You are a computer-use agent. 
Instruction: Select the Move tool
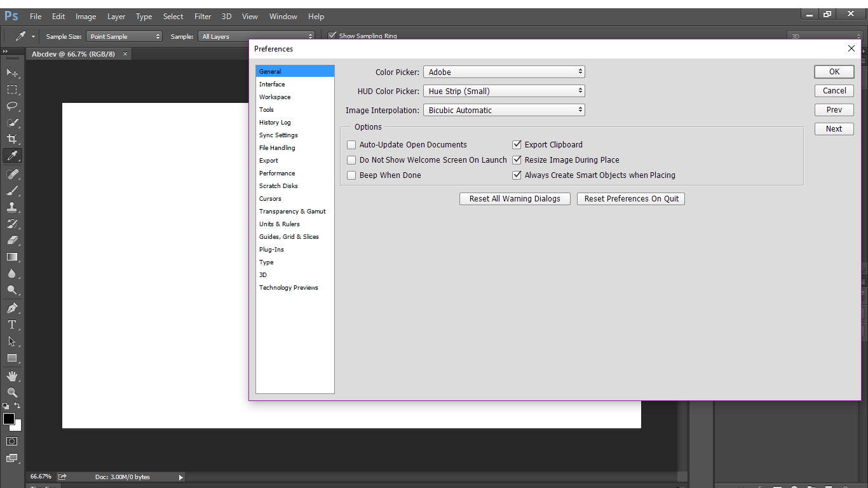pos(12,72)
